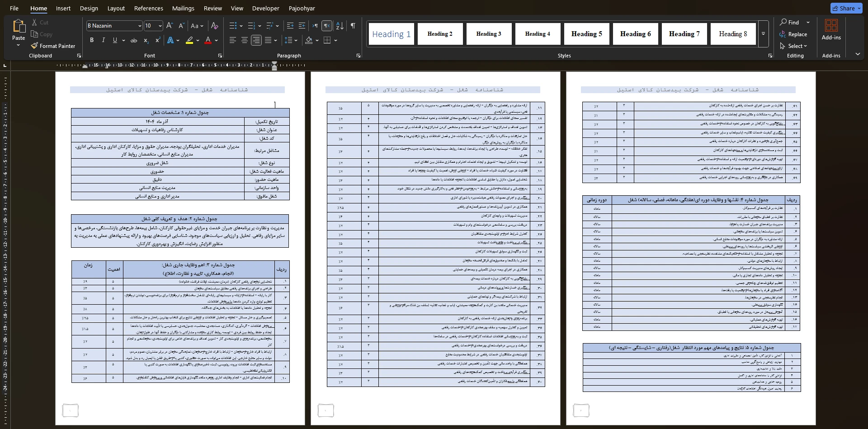Click the Clear All Formatting icon
Image resolution: width=868 pixels, height=429 pixels.
coord(215,26)
